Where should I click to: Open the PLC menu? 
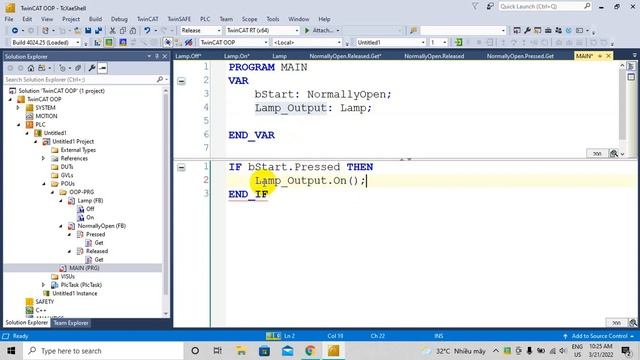205,19
